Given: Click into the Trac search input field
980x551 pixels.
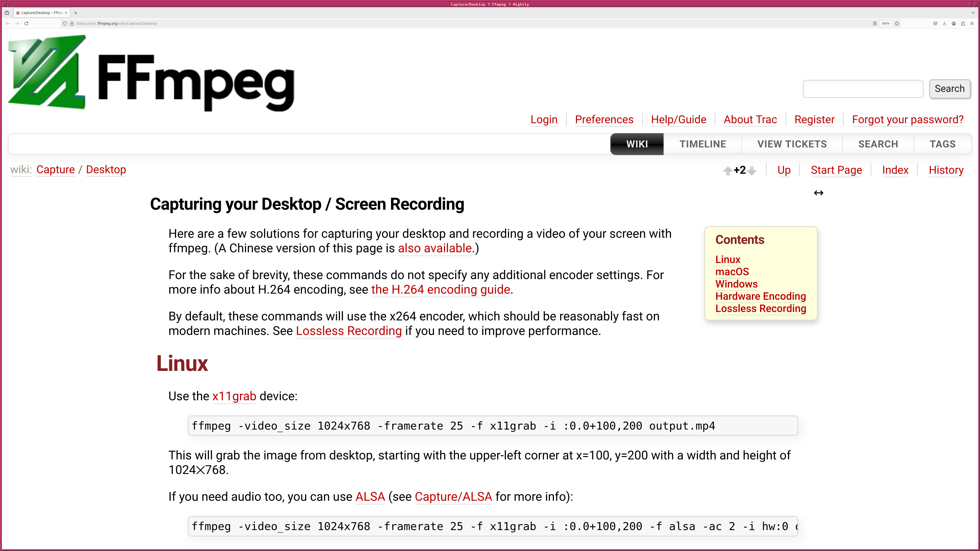Looking at the screenshot, I should click(862, 89).
